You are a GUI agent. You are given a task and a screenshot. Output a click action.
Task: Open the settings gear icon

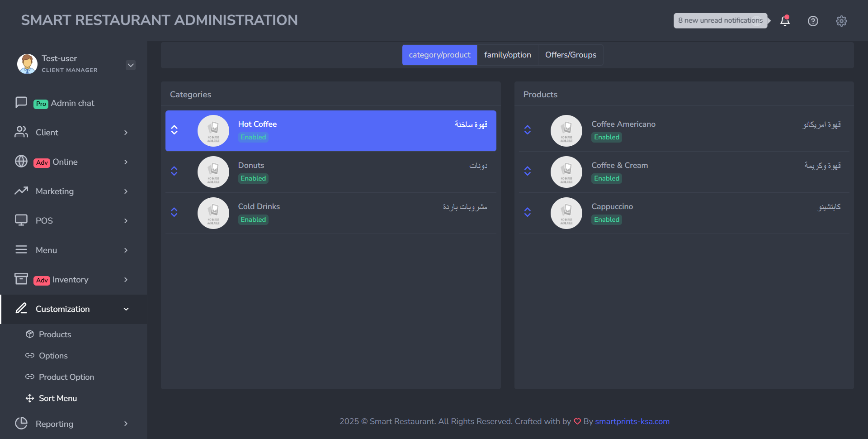tap(841, 21)
